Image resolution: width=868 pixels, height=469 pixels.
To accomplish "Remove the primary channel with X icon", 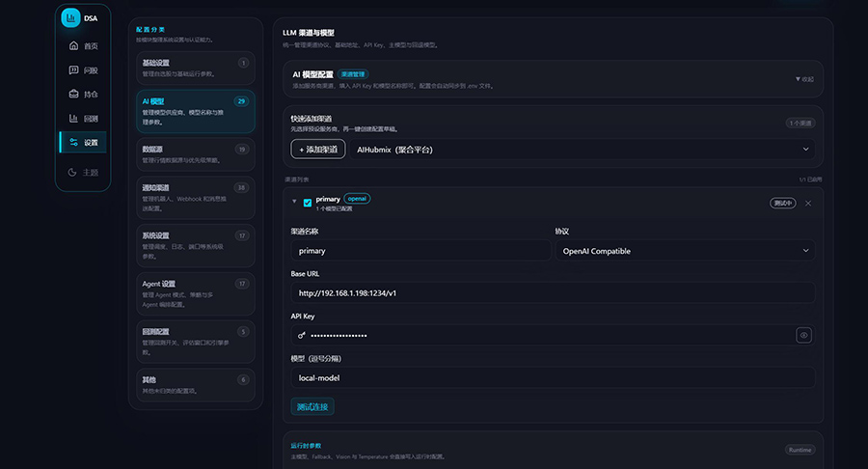I will point(808,203).
